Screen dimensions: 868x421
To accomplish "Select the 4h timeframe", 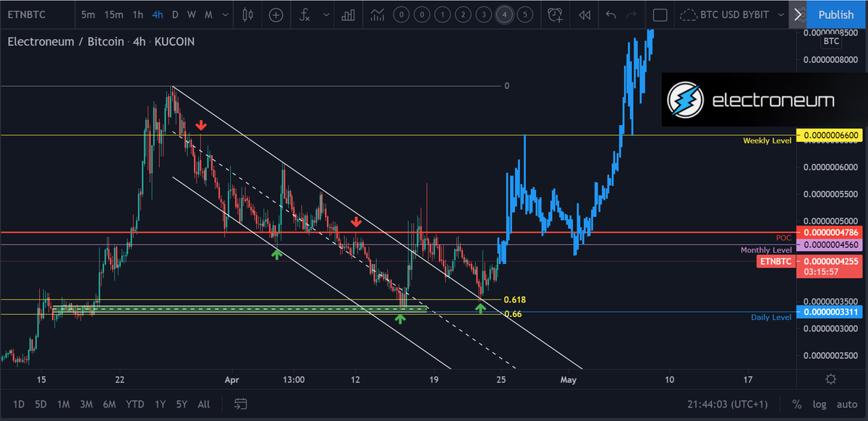I will (x=158, y=14).
